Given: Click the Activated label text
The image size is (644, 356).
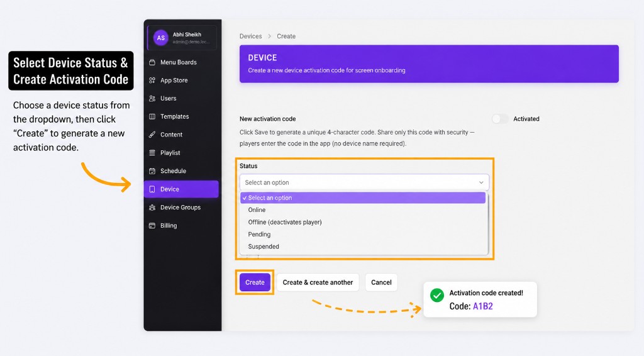Looking at the screenshot, I should [x=526, y=119].
